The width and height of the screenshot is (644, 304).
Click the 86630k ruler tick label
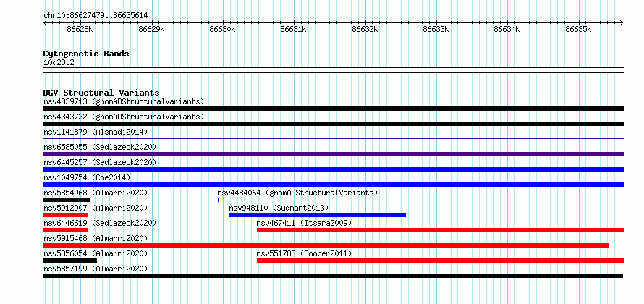tap(222, 30)
